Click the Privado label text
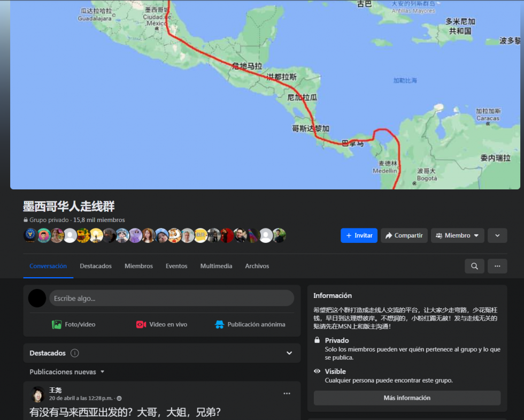The image size is (524, 420). click(x=337, y=340)
